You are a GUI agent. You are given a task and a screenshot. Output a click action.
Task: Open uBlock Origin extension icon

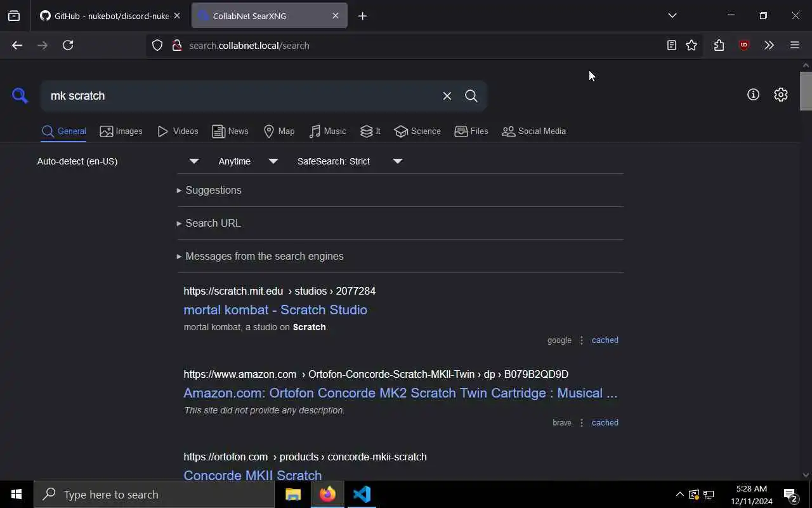(744, 45)
